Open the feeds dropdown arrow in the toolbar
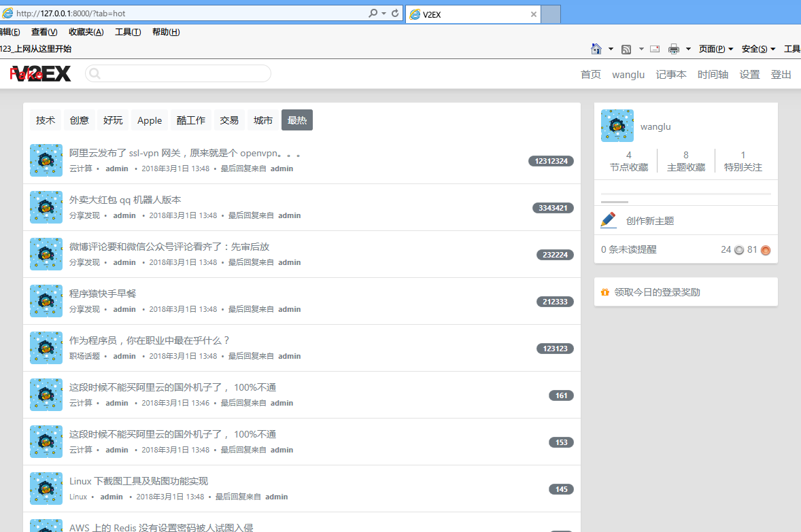Screen dimensions: 801x532 [641, 49]
